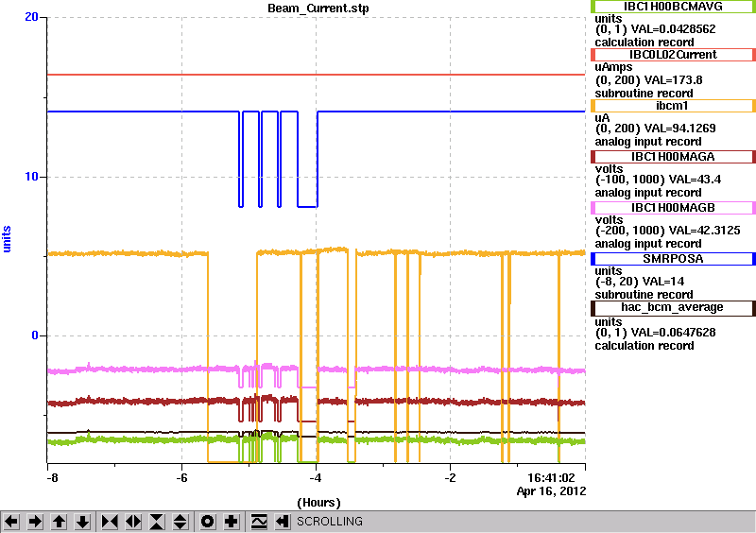Viewport: 756px width, 533px height.
Task: Click the -6 tick label on time axis
Action: coord(181,478)
